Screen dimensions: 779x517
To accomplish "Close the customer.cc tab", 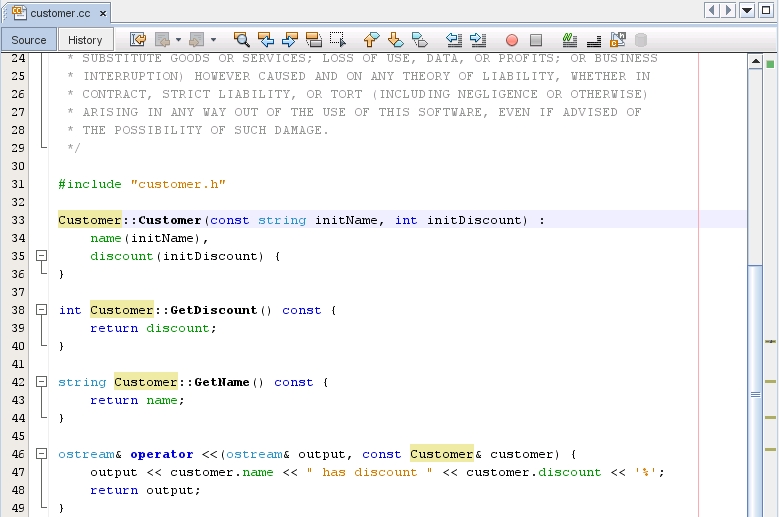I will 103,13.
